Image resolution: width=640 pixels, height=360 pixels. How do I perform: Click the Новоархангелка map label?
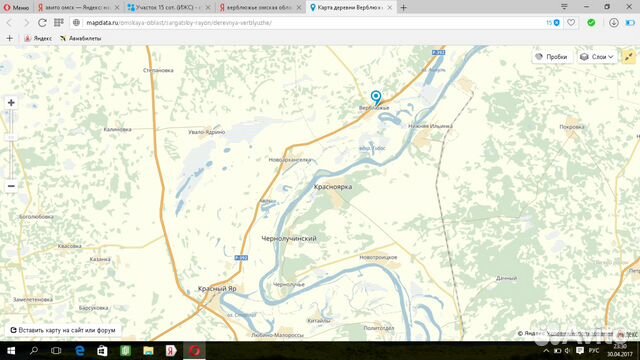(x=290, y=160)
